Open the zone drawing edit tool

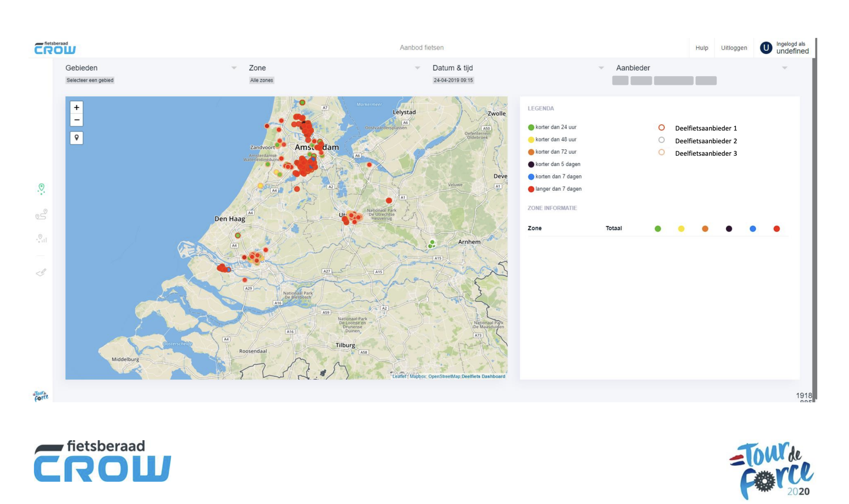coord(41,273)
